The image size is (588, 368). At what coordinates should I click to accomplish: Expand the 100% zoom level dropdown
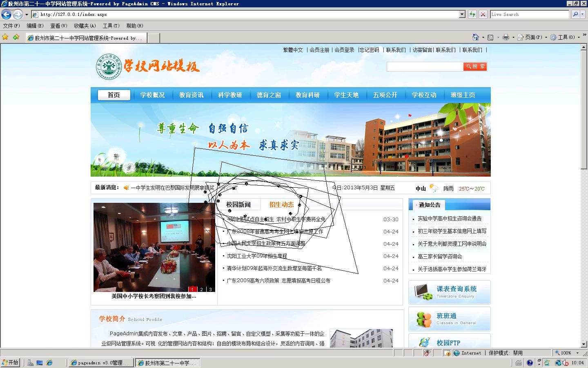coord(577,353)
